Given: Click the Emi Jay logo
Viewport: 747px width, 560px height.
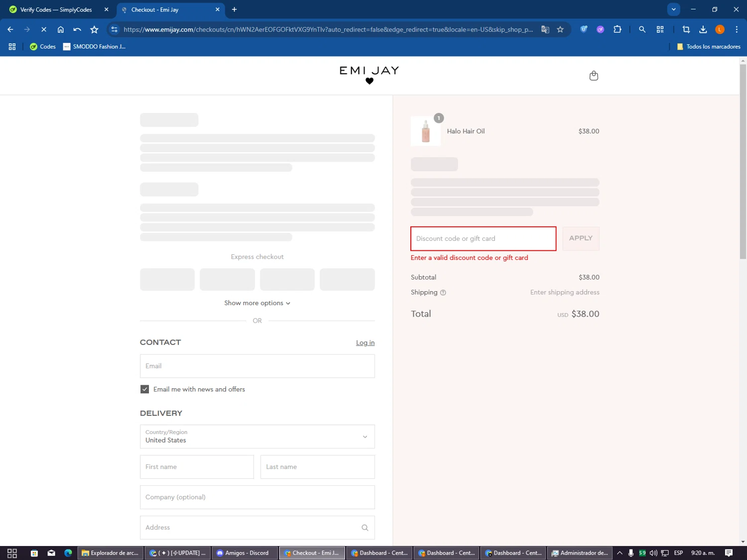Looking at the screenshot, I should click(369, 75).
